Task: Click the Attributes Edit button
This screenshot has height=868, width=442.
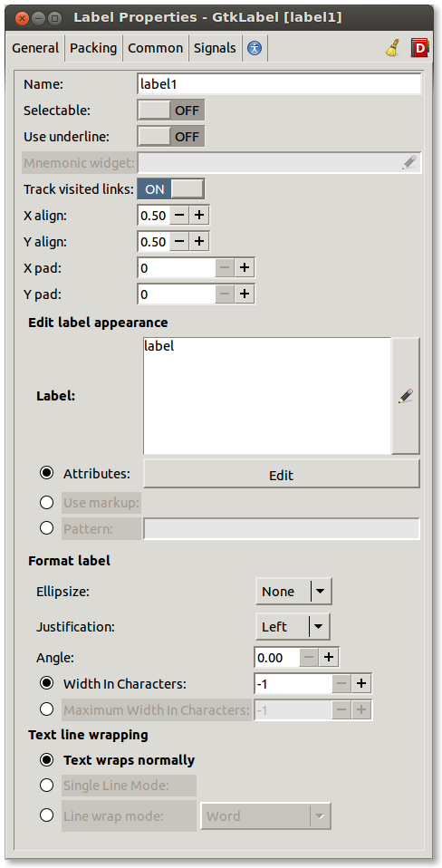Action: tap(282, 475)
